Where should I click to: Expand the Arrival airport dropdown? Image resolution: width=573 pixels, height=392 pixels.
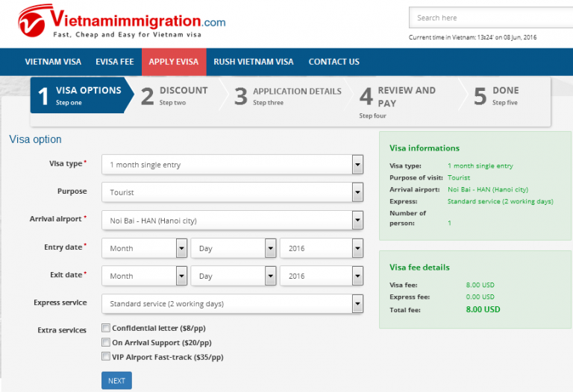point(232,221)
